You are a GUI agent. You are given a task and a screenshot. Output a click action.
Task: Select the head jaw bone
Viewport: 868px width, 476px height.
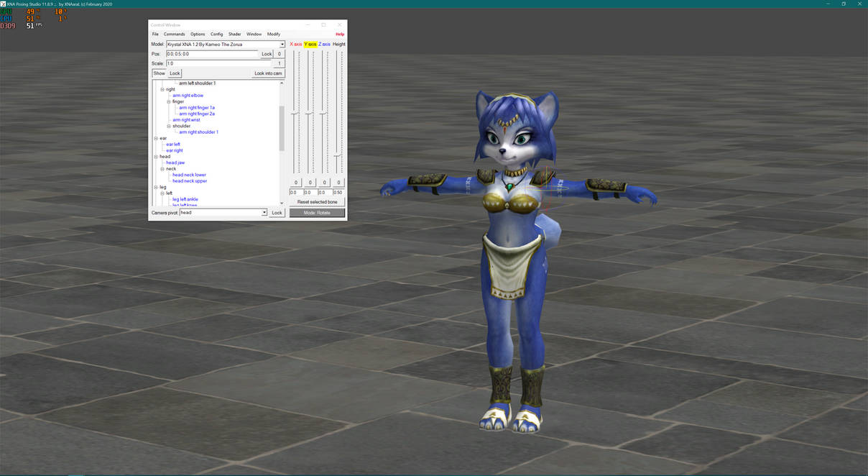point(175,162)
